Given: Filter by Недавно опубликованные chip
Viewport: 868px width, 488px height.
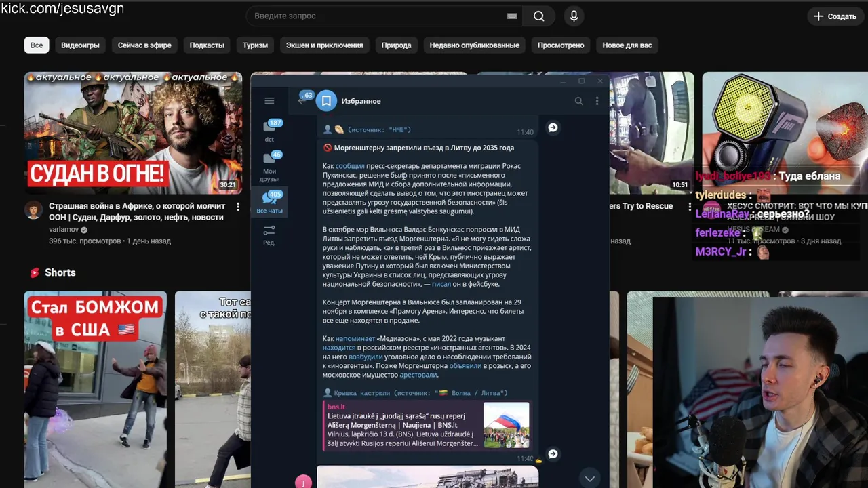Looking at the screenshot, I should 474,45.
